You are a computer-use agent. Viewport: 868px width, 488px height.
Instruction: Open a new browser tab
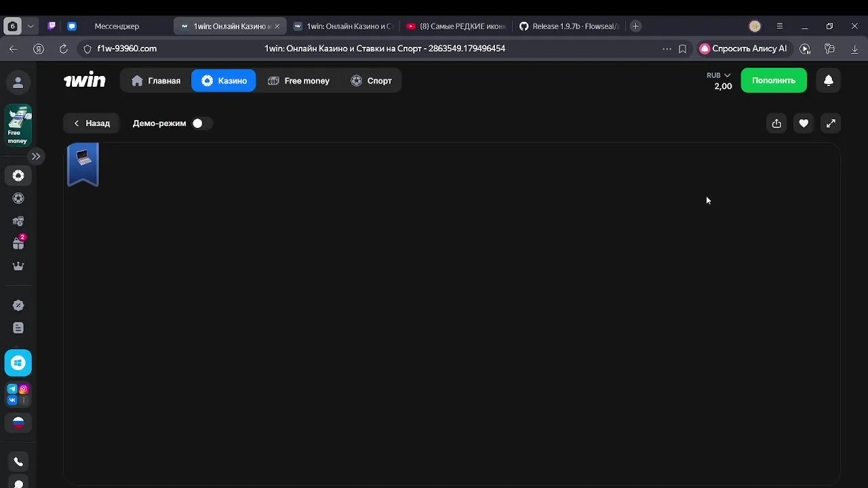[635, 26]
